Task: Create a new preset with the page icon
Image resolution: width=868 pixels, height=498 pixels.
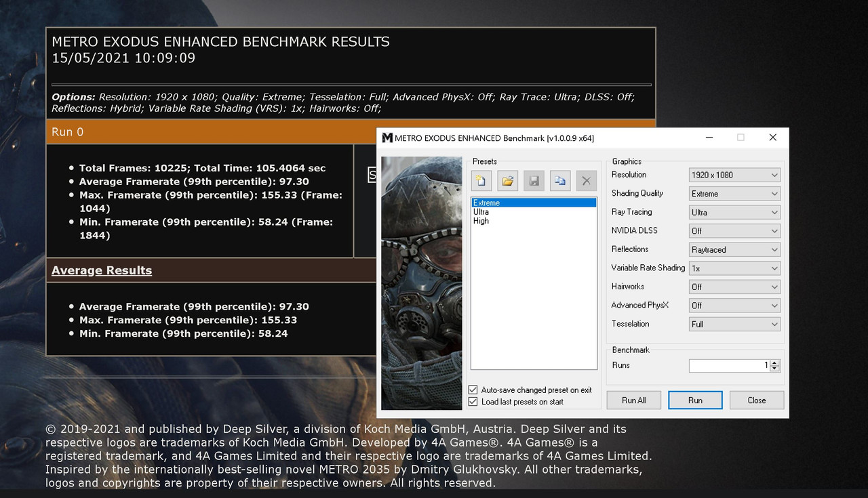Action: [481, 181]
